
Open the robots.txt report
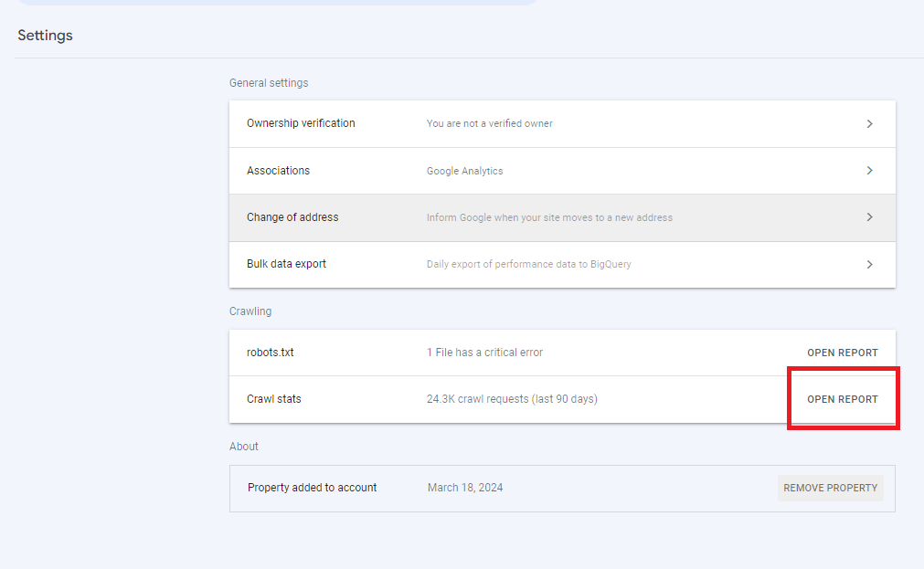tap(842, 352)
